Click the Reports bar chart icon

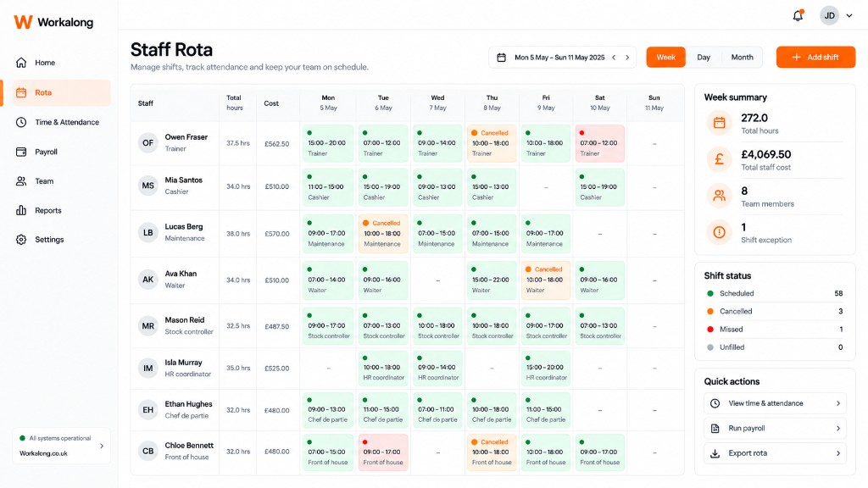coord(21,210)
